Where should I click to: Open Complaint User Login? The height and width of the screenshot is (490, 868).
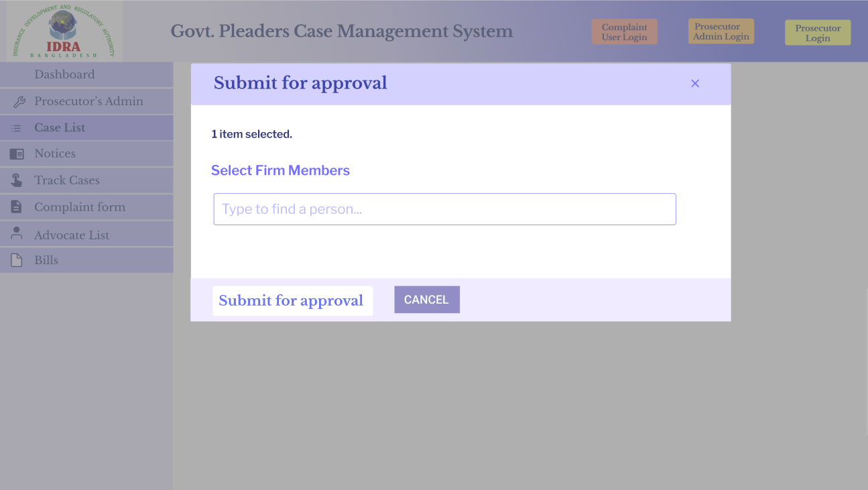[625, 32]
